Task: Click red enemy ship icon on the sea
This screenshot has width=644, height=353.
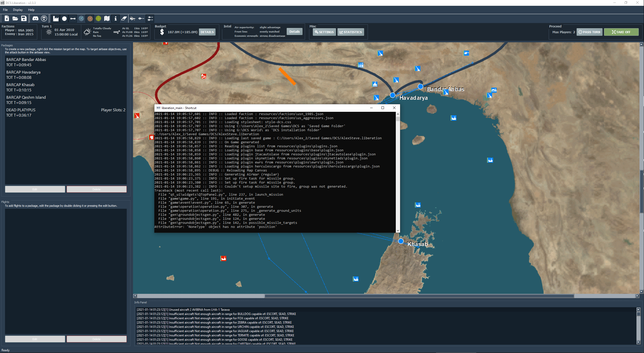Action: point(223,258)
